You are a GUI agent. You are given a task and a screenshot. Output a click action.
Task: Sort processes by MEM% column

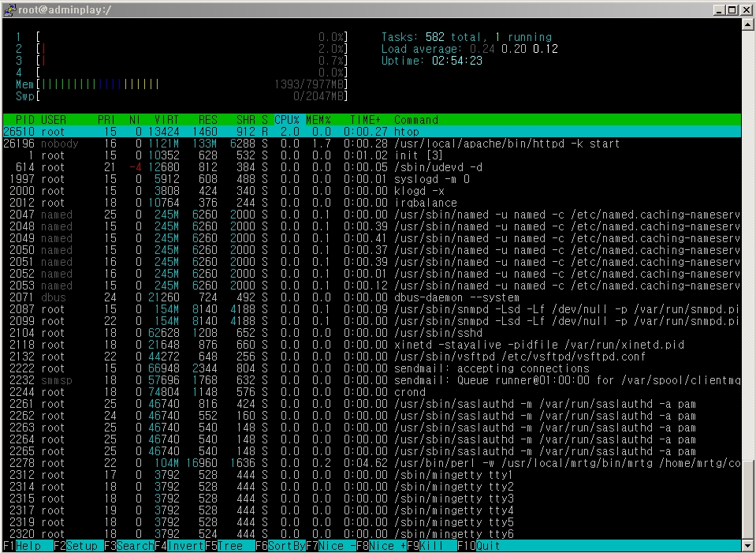317,119
